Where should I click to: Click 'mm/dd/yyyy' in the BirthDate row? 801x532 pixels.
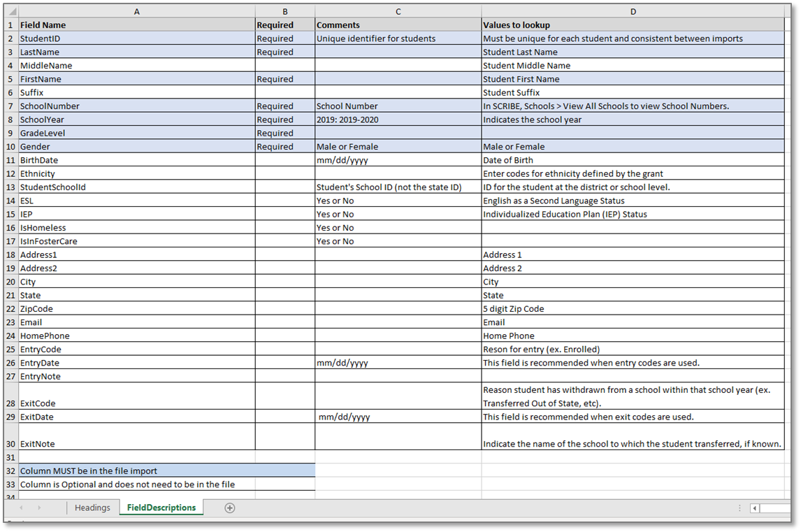[x=398, y=160]
